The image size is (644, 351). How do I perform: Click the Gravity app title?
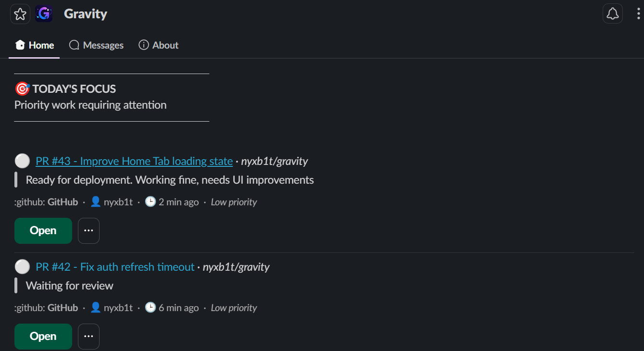(x=86, y=14)
